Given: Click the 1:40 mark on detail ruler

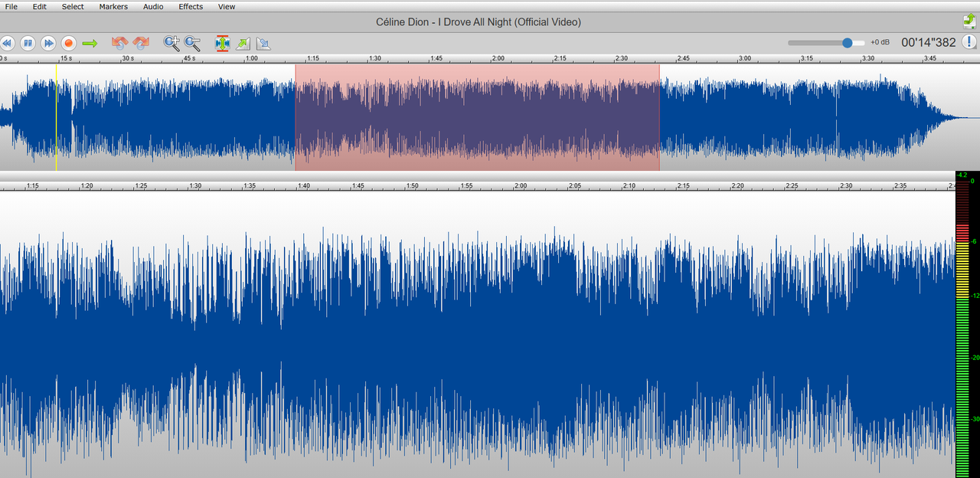Looking at the screenshot, I should coord(304,185).
